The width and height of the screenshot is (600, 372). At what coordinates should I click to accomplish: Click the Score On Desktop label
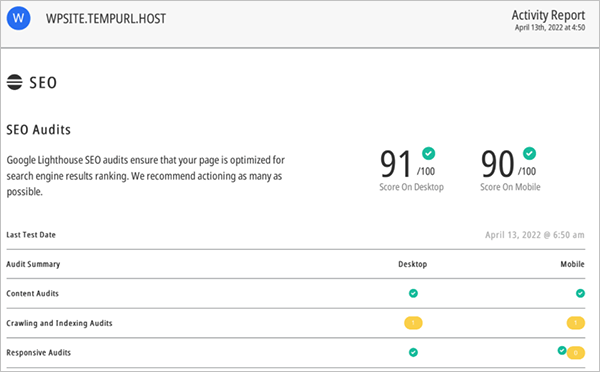[x=411, y=187]
